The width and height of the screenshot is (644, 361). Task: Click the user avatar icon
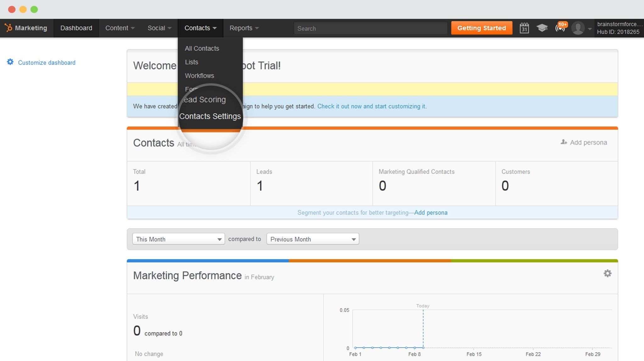click(x=578, y=28)
